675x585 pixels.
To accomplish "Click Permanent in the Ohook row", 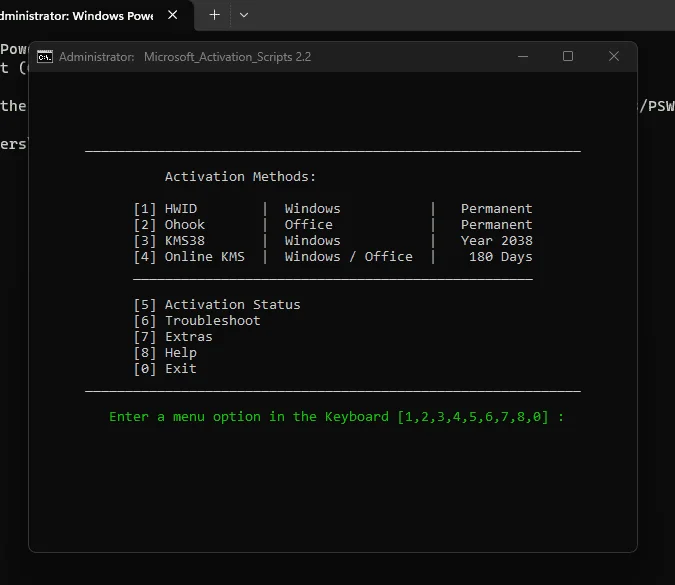I will [x=497, y=225].
